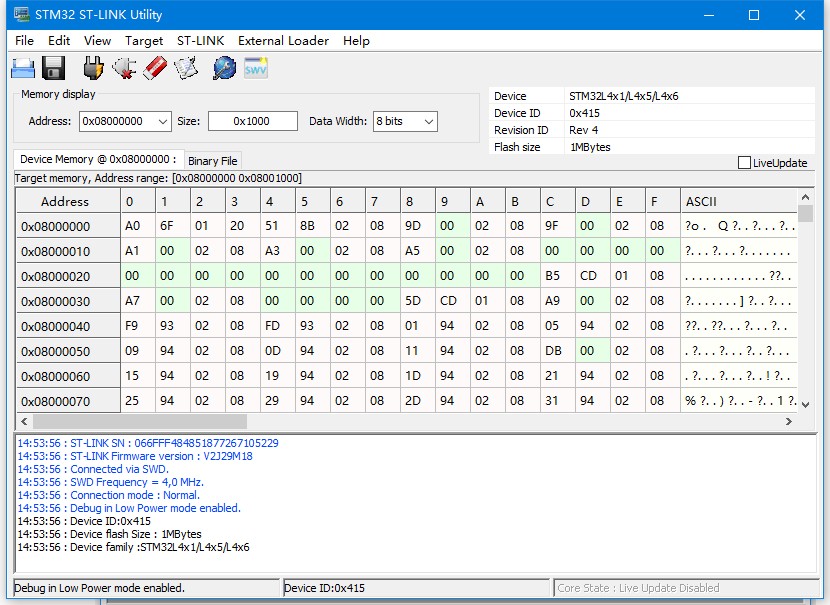This screenshot has height=605, width=830.
Task: Open the Data Width dropdown
Action: pos(429,121)
